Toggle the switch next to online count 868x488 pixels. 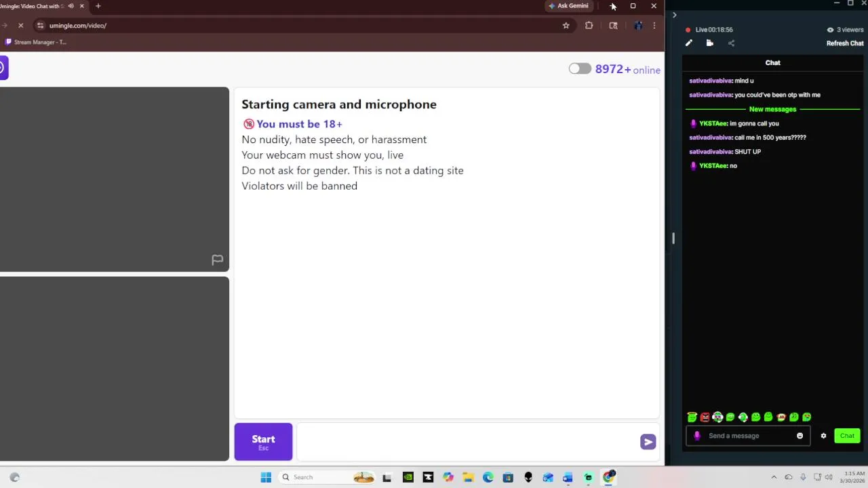580,69
